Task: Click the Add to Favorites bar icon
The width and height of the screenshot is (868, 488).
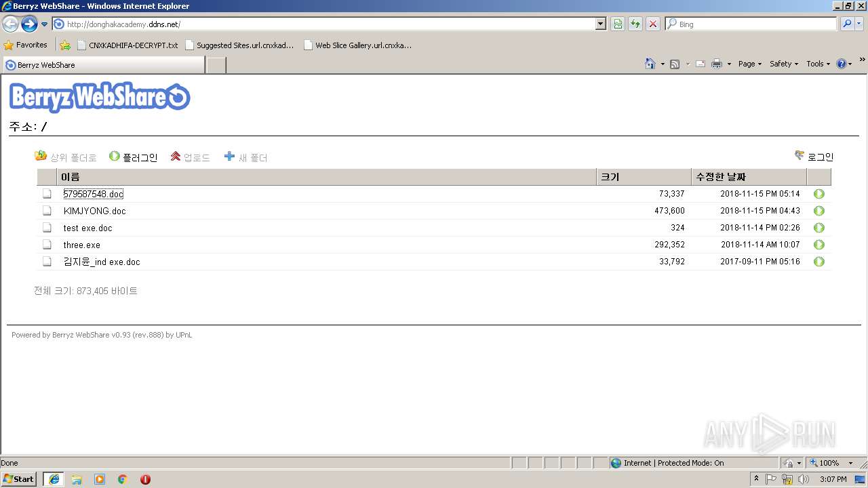Action: [x=65, y=45]
